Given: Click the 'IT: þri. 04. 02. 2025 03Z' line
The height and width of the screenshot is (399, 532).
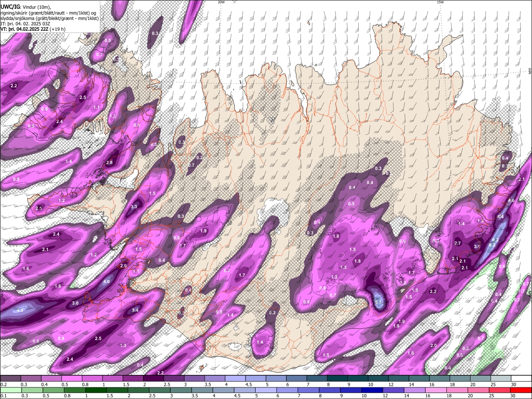Looking at the screenshot, I should pos(26,24).
